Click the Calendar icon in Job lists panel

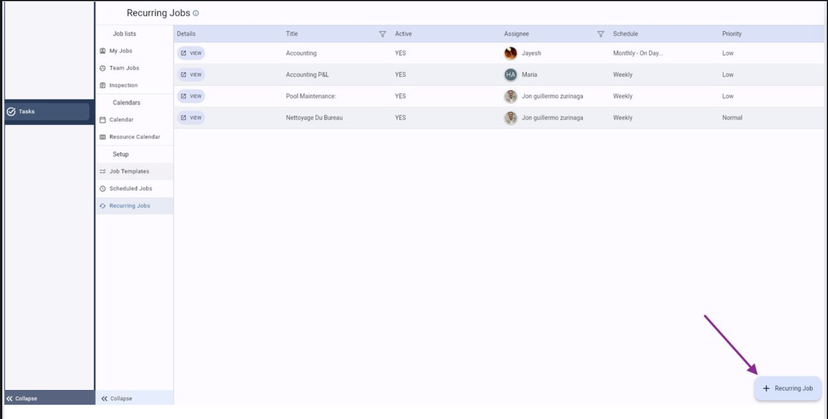tap(102, 120)
